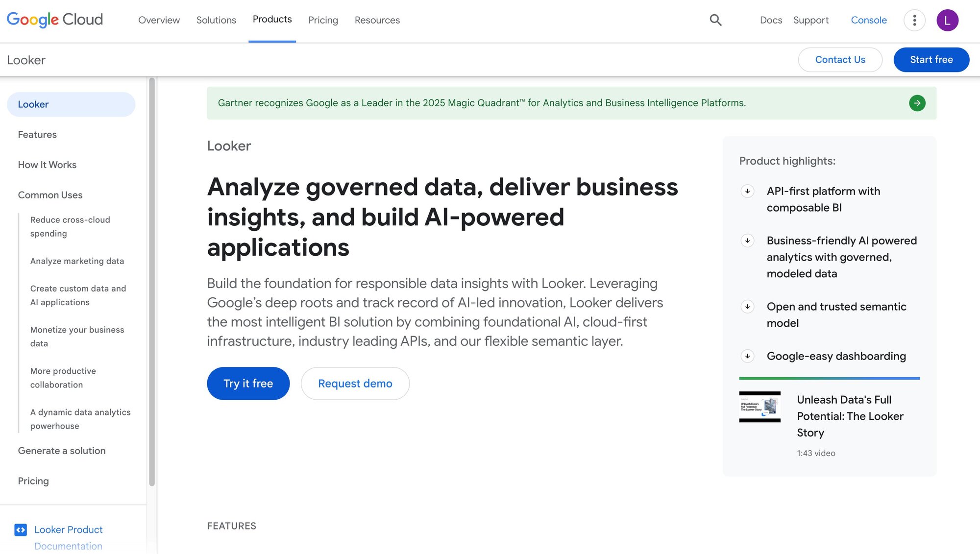Open More productive collaboration
The height and width of the screenshot is (554, 980).
coord(63,378)
